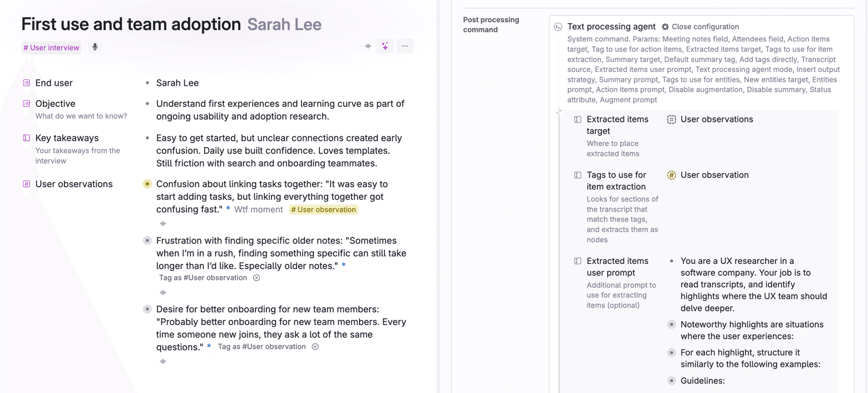Click the 'Sarah Lee' End user value
This screenshot has height=393, width=868.
click(x=177, y=83)
